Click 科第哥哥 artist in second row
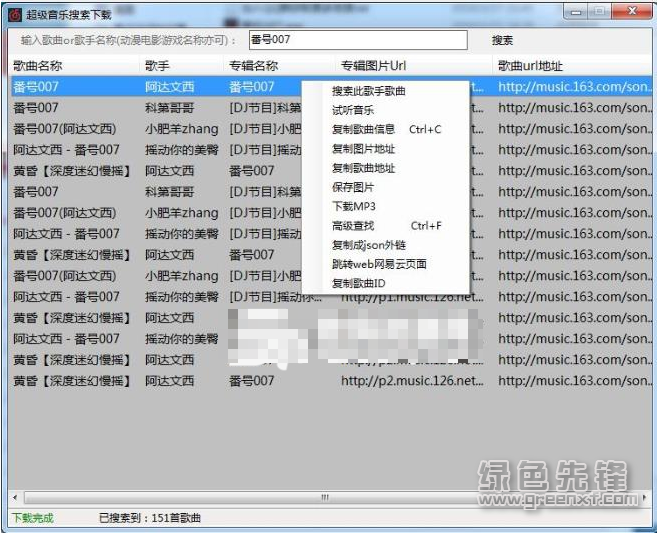Screen dimensions: 657x534 (x=169, y=108)
